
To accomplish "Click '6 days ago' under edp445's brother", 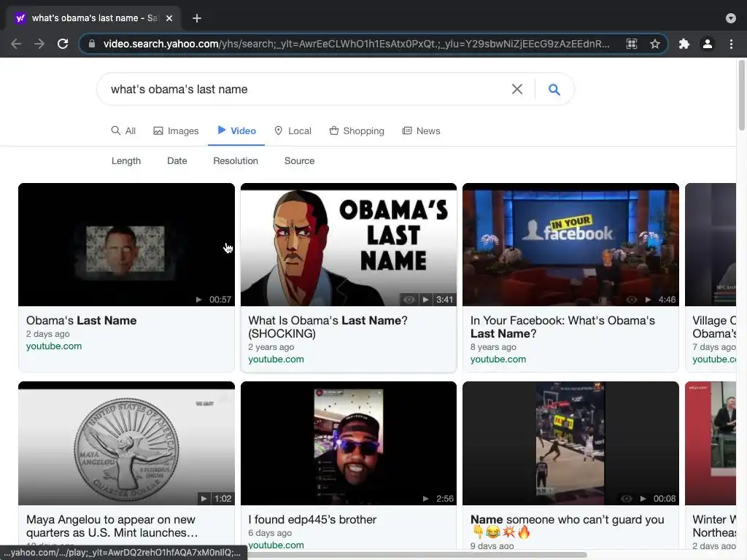I will (270, 533).
